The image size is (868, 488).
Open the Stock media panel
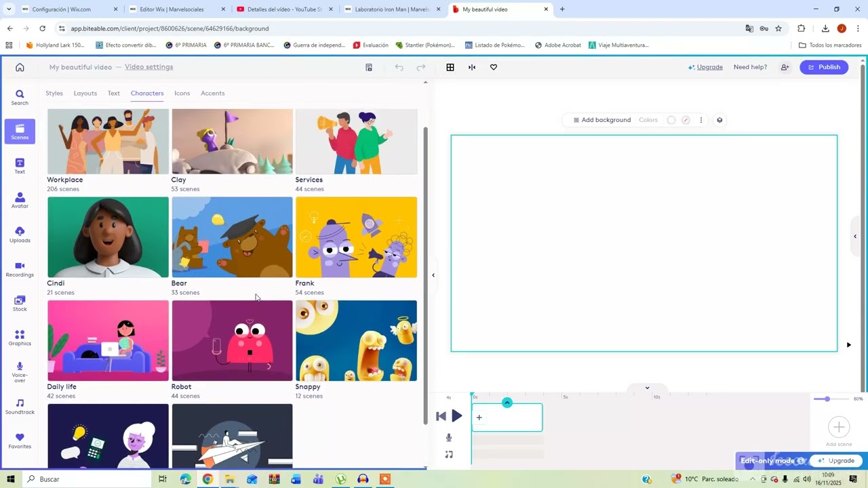pos(20,304)
